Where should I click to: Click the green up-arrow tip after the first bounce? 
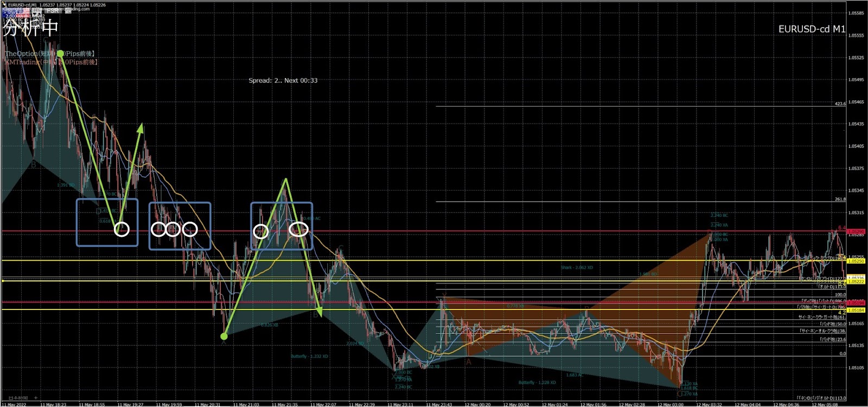(x=142, y=125)
